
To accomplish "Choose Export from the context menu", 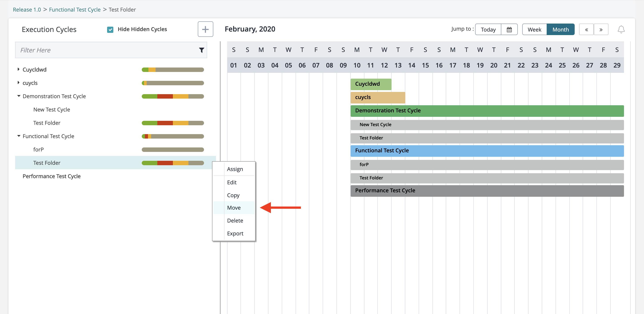I will click(x=235, y=233).
